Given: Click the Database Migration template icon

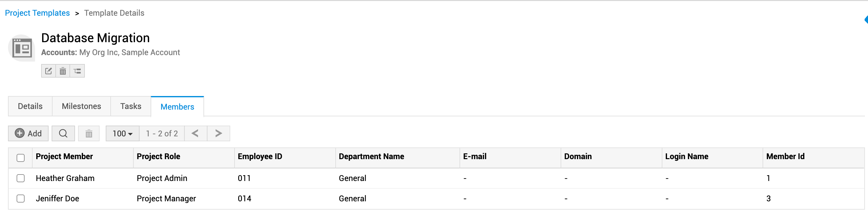Looking at the screenshot, I should [22, 48].
